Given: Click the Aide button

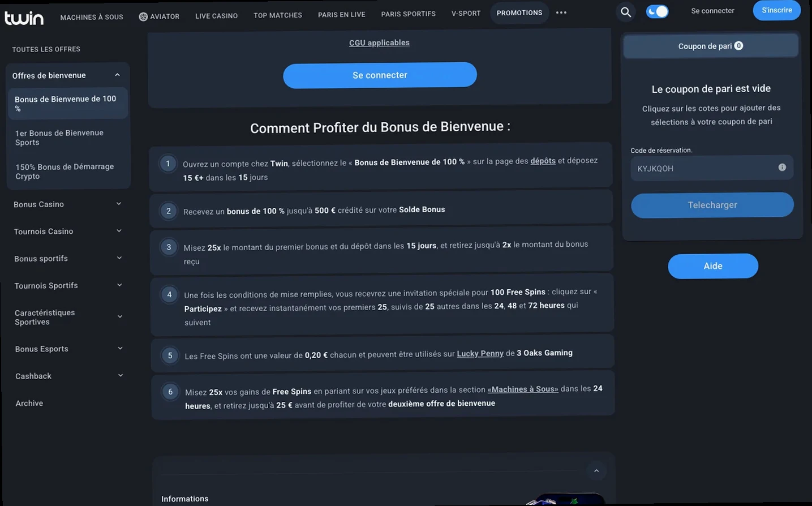Looking at the screenshot, I should (713, 266).
